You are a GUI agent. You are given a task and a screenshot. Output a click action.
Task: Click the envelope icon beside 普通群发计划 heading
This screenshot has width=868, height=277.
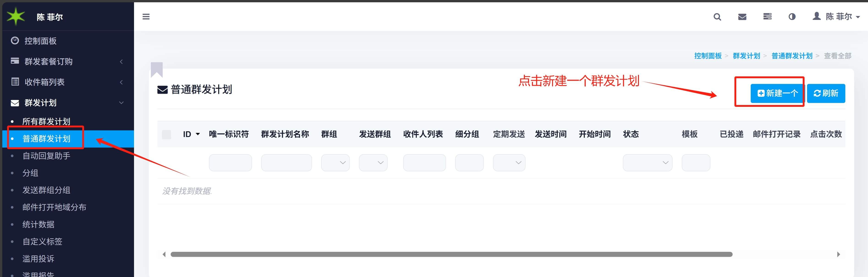(162, 89)
